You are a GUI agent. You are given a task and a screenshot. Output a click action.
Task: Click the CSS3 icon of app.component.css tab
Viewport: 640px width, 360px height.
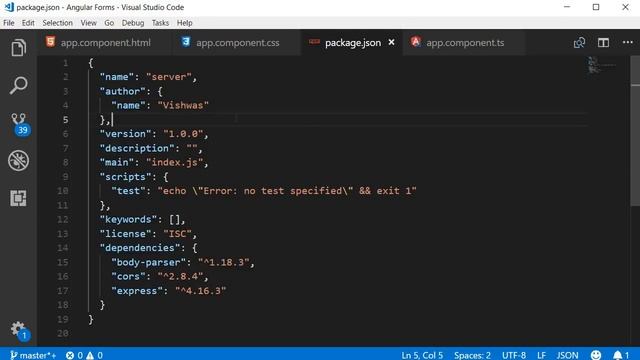(186, 41)
